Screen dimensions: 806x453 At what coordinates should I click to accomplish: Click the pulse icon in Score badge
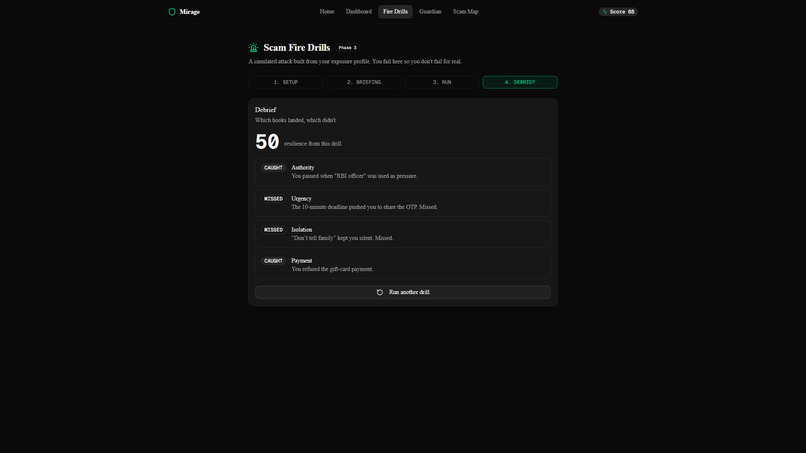click(605, 11)
